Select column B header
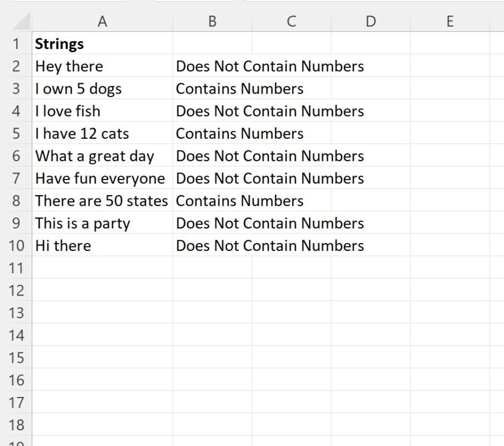This screenshot has width=504, height=446. 212,22
